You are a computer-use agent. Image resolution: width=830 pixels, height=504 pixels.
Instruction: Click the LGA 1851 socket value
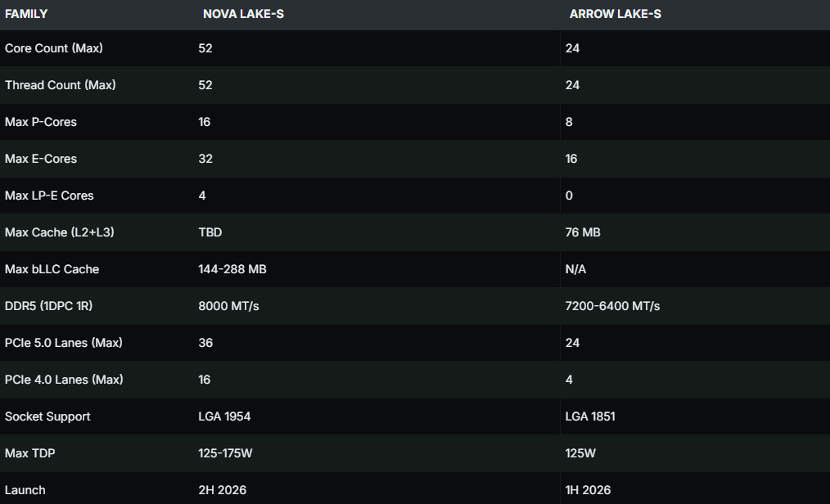pyautogui.click(x=590, y=416)
